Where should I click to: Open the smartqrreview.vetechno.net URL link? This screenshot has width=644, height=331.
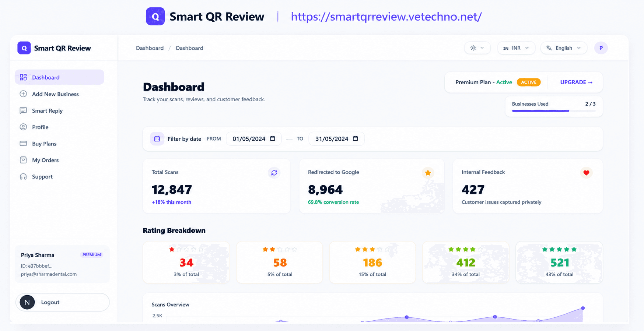click(386, 17)
